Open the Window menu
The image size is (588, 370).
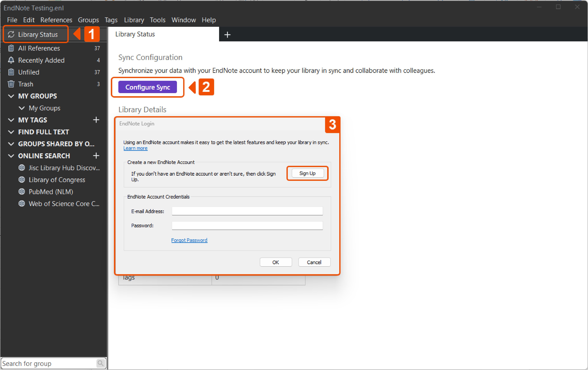pyautogui.click(x=184, y=20)
